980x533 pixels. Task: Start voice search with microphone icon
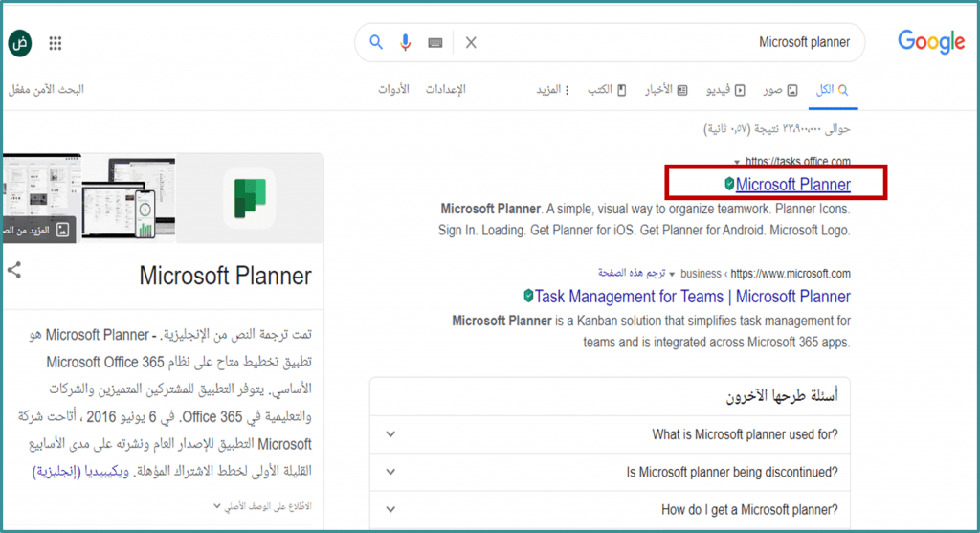(x=405, y=42)
